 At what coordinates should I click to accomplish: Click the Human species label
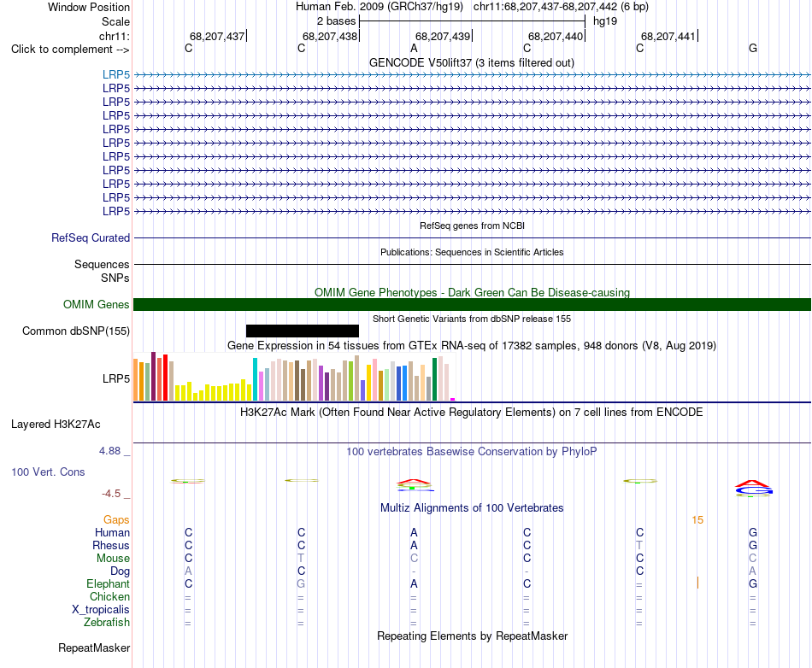pyautogui.click(x=112, y=532)
